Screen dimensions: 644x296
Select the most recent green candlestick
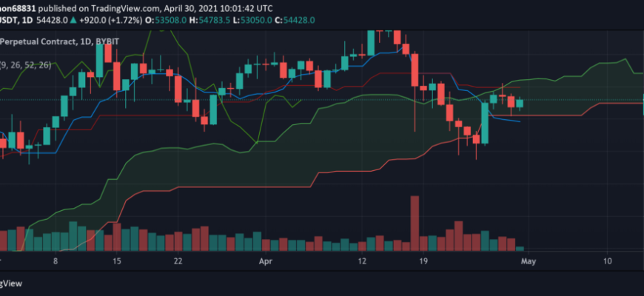click(520, 104)
